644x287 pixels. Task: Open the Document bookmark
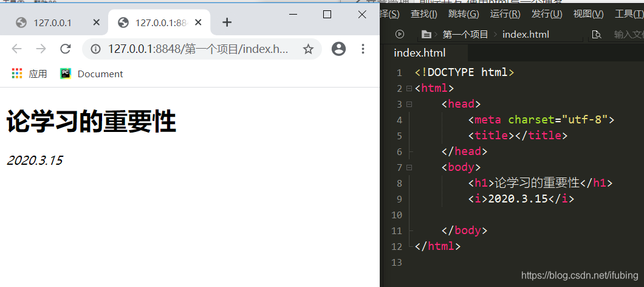click(92, 74)
